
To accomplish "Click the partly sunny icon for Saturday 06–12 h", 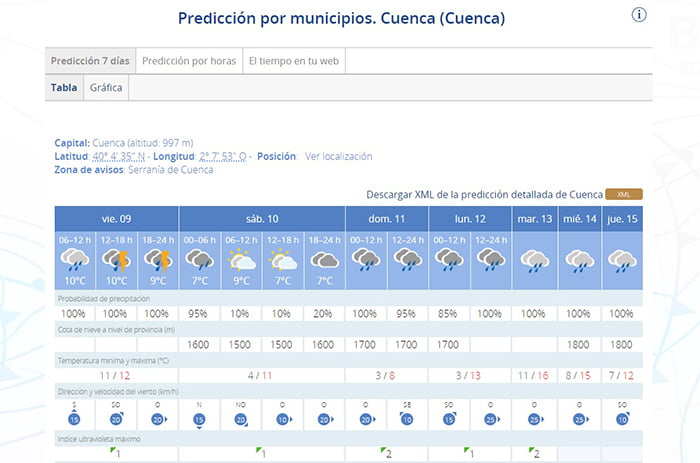I will coord(241,260).
